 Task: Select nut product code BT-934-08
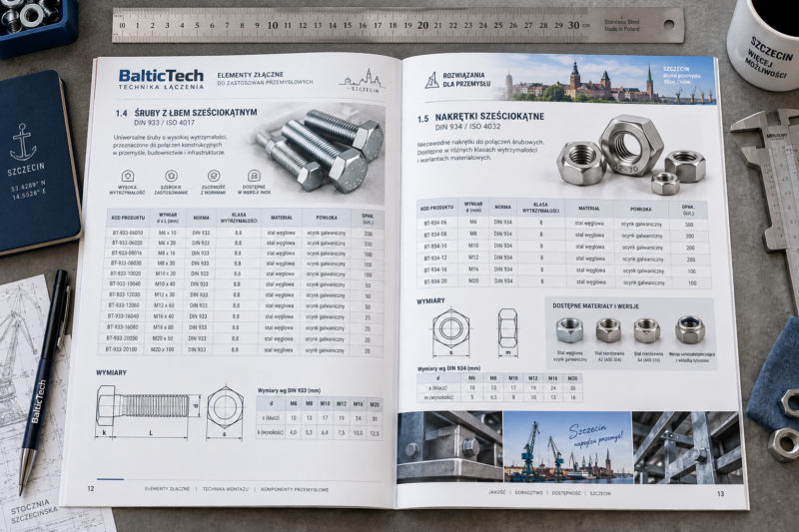(435, 235)
